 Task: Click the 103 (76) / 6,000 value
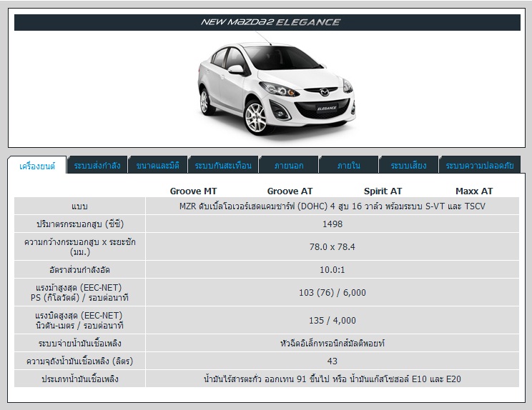332,292
